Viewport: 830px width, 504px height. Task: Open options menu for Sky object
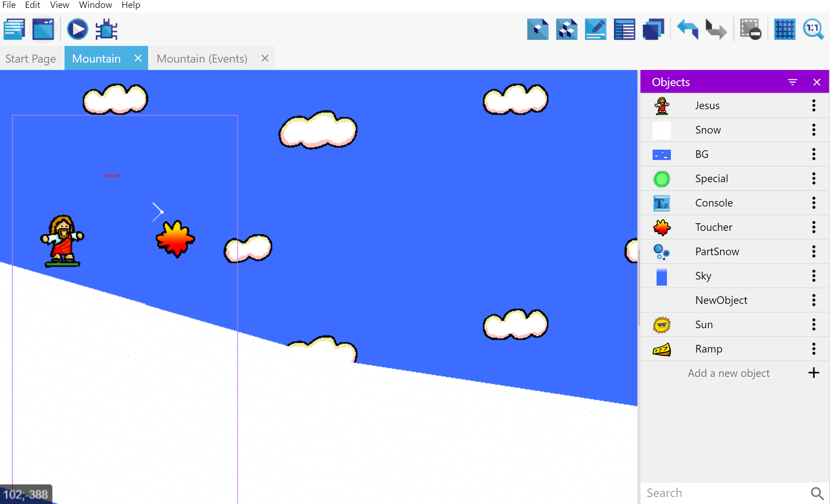point(814,276)
